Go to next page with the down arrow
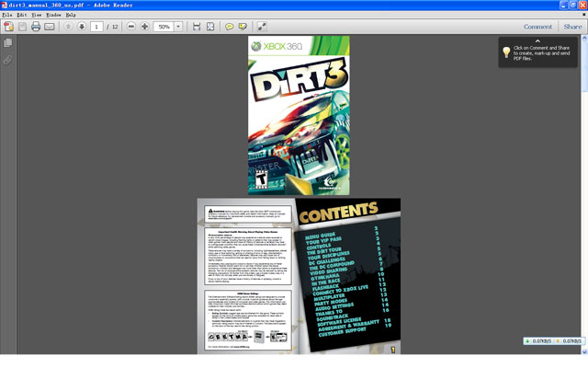588x368 pixels. coord(82,27)
